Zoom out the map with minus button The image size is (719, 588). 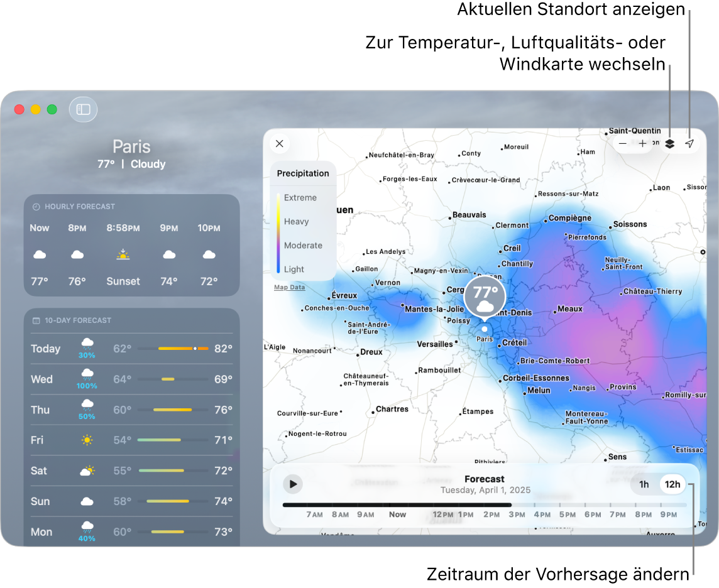[622, 144]
